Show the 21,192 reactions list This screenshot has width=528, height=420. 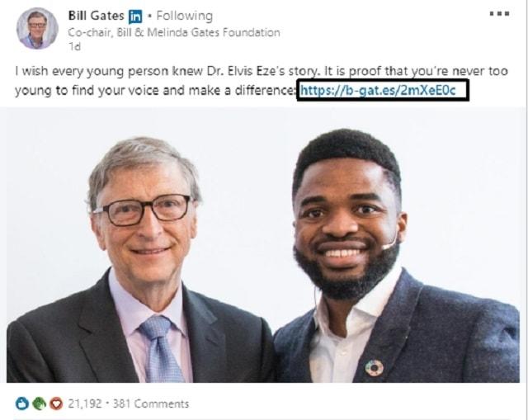85,403
